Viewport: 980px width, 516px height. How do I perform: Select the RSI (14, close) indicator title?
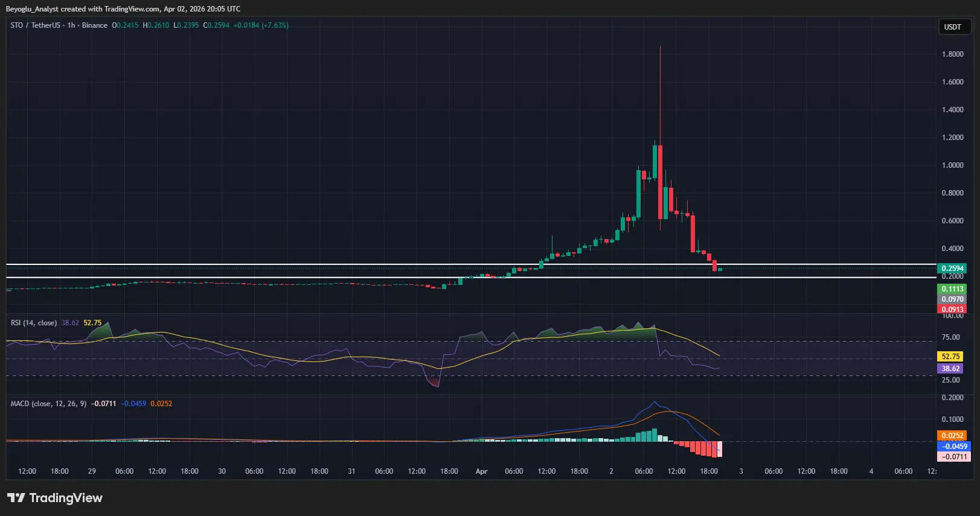pos(34,323)
